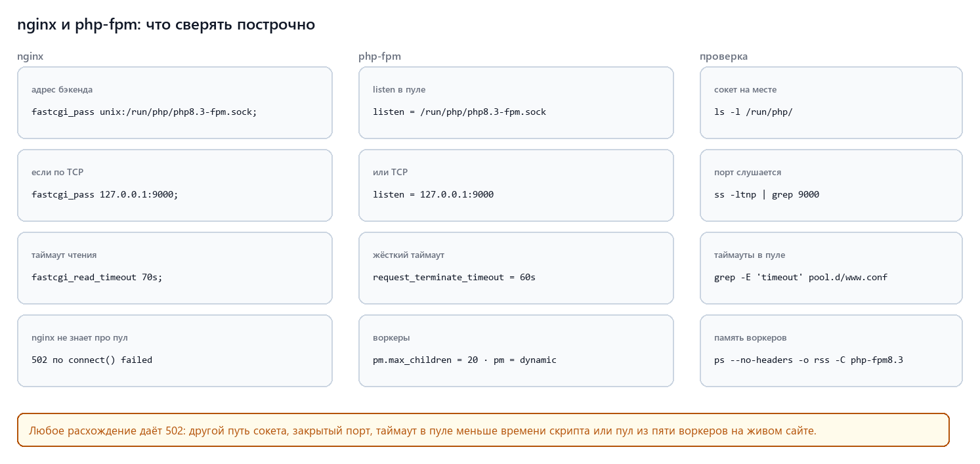The width and height of the screenshot is (980, 464).
Task: Click the 'php-fpm' column header
Action: point(379,56)
